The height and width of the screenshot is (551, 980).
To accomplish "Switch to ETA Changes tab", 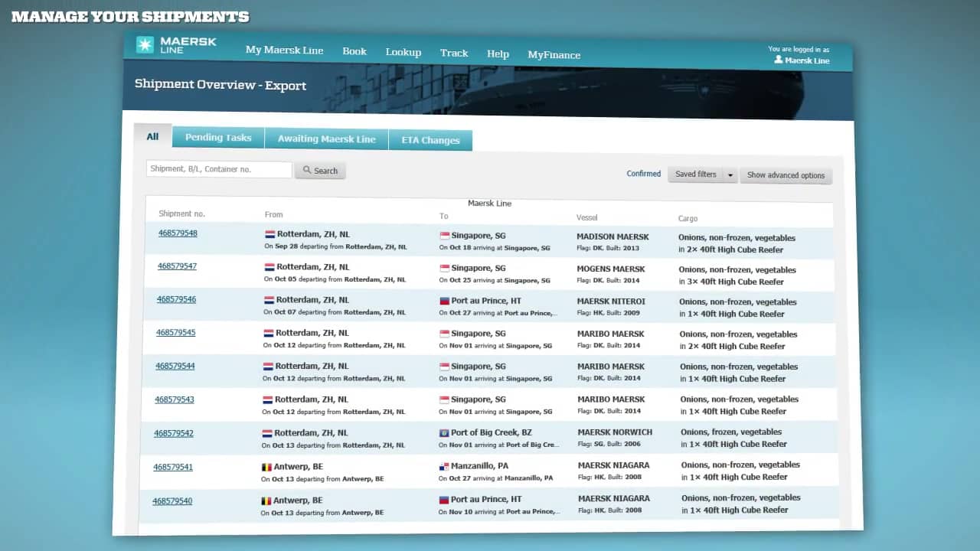I will tap(431, 140).
